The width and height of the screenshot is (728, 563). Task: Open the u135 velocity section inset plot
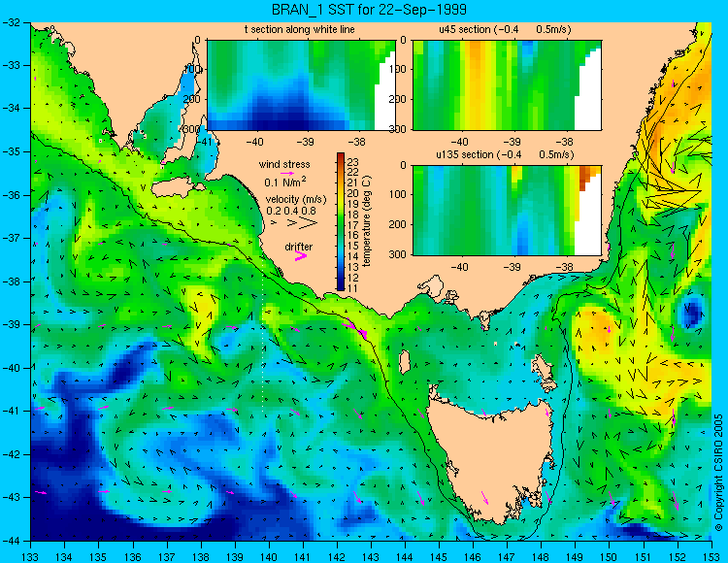pos(507,210)
